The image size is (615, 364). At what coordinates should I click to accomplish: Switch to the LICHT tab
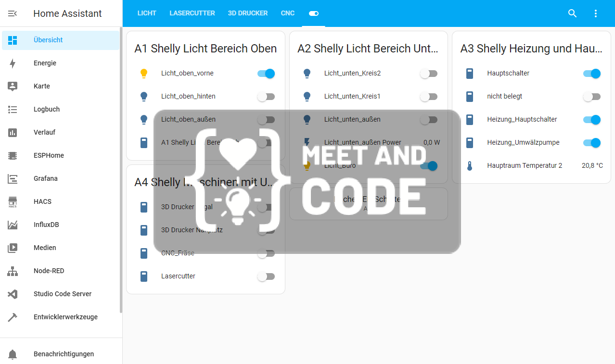point(147,13)
